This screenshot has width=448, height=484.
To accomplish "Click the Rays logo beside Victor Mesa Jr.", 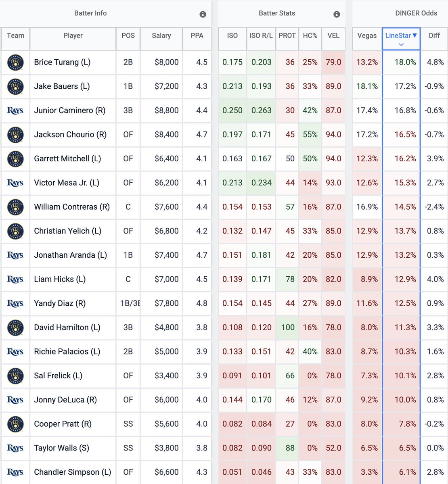I will 15,183.
